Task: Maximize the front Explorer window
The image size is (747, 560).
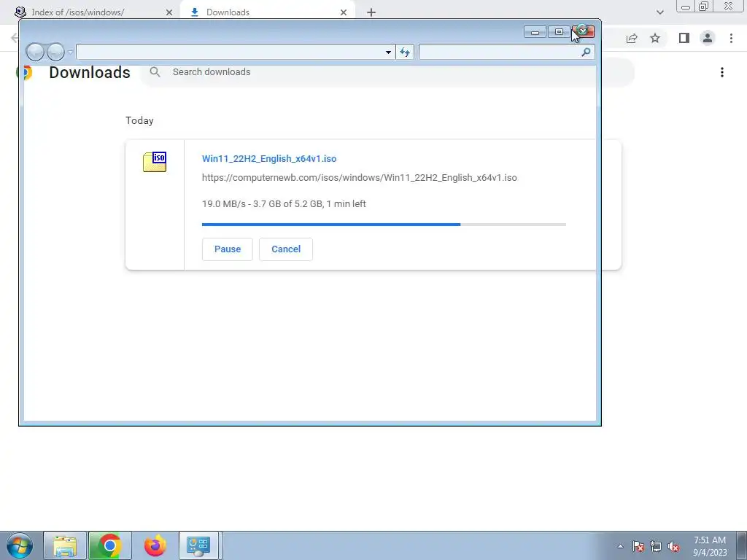Action: pyautogui.click(x=559, y=32)
